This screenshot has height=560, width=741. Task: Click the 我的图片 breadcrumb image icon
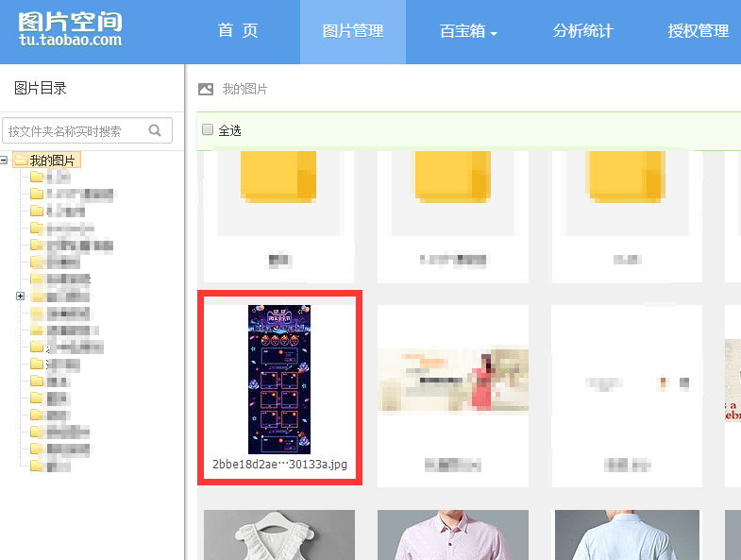[x=206, y=89]
